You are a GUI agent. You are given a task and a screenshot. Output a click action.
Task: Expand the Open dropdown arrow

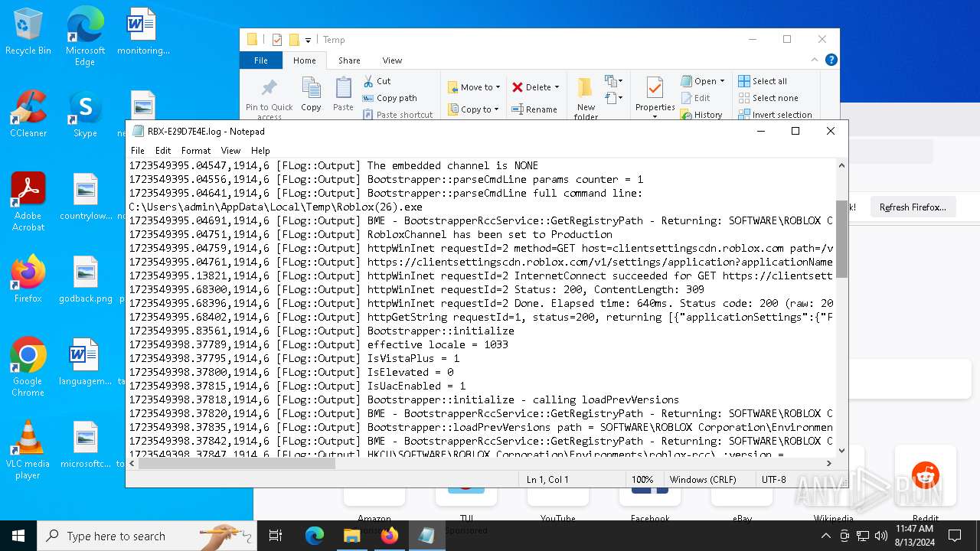click(722, 81)
